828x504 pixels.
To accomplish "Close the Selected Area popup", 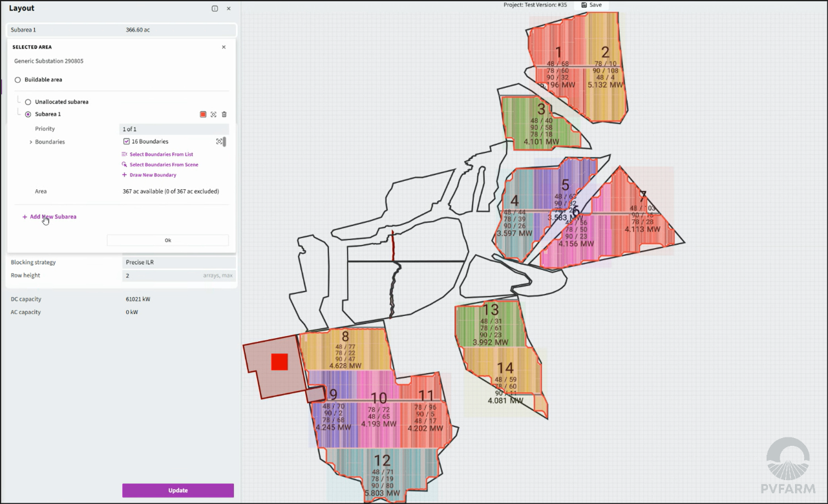I will [224, 47].
